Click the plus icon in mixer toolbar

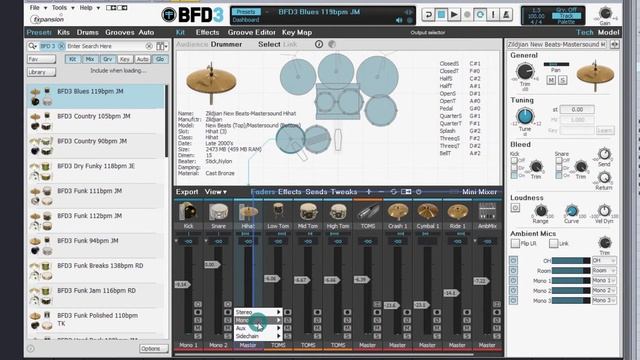369,191
